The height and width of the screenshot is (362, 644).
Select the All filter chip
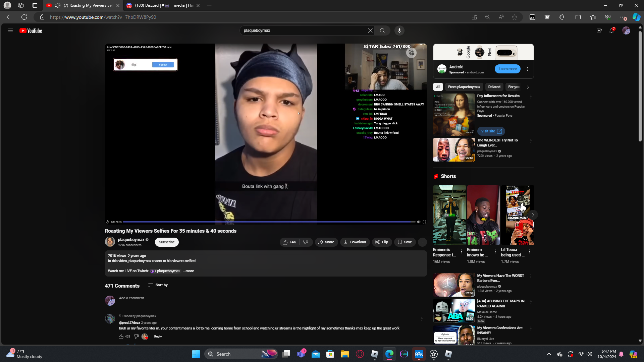click(438, 87)
